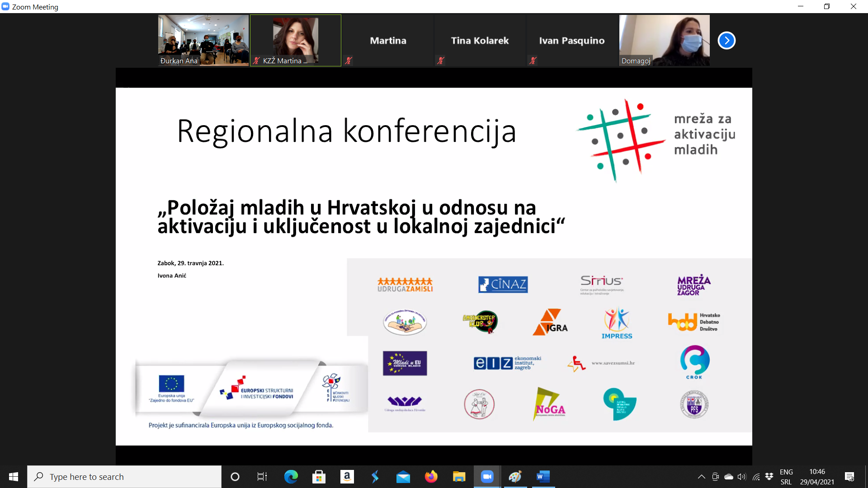Image resolution: width=868 pixels, height=488 pixels.
Task: Open the Paint app taskbar icon
Action: click(x=515, y=477)
